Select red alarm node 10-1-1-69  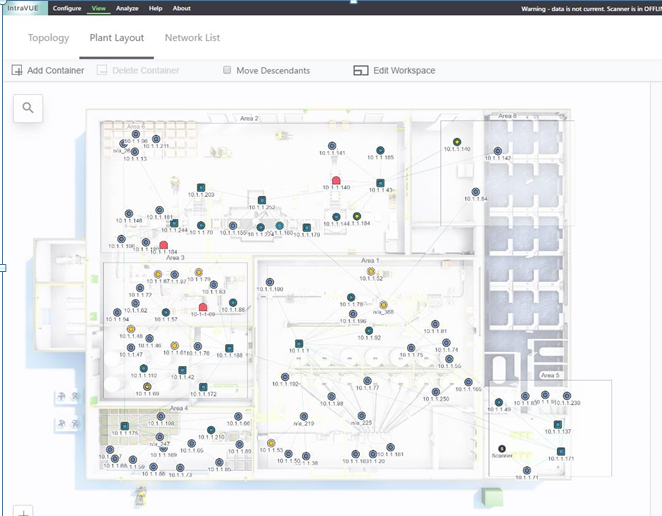(x=203, y=307)
